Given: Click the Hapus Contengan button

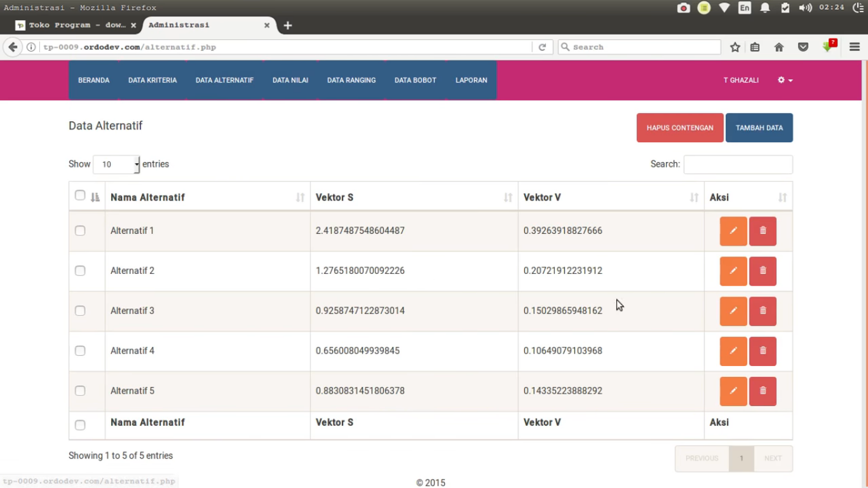Looking at the screenshot, I should click(x=680, y=128).
